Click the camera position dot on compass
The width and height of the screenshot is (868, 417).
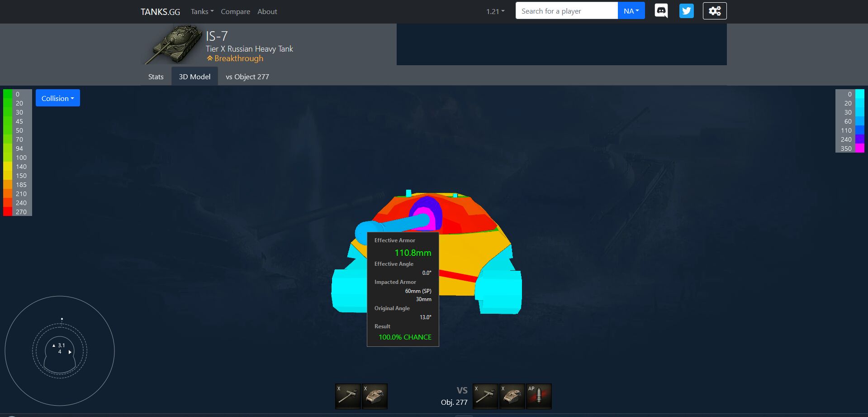point(62,319)
